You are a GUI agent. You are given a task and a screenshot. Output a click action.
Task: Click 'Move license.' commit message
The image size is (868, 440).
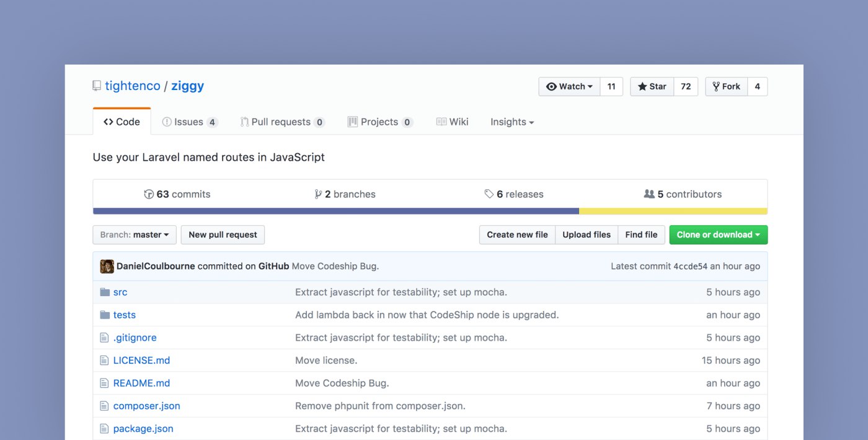coord(326,361)
